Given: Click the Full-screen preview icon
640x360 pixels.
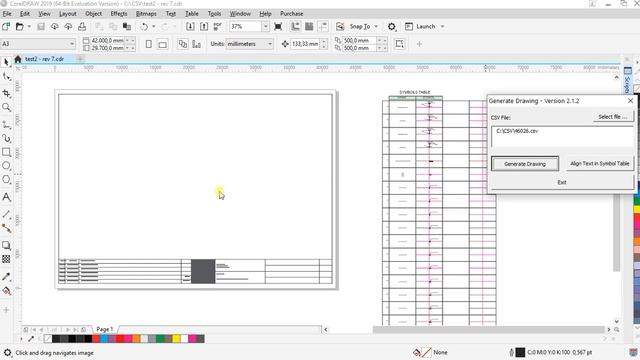Looking at the screenshot, I should (x=278, y=27).
